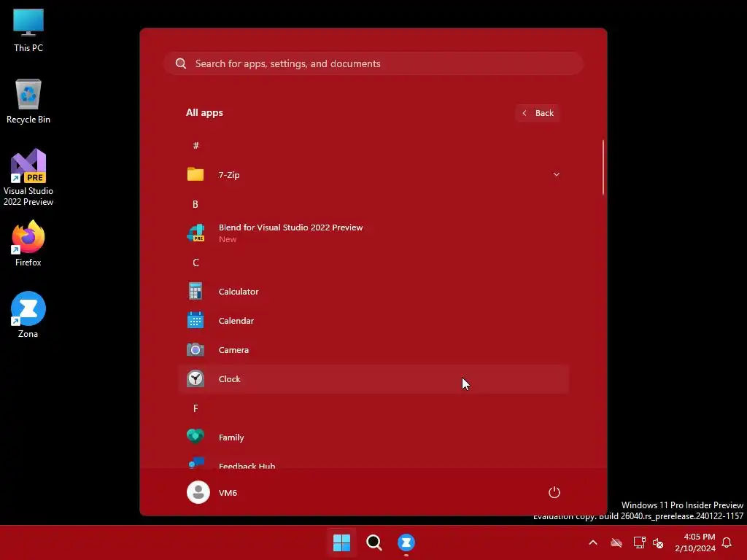This screenshot has width=747, height=560.
Task: Open the Family app
Action: coord(373,437)
